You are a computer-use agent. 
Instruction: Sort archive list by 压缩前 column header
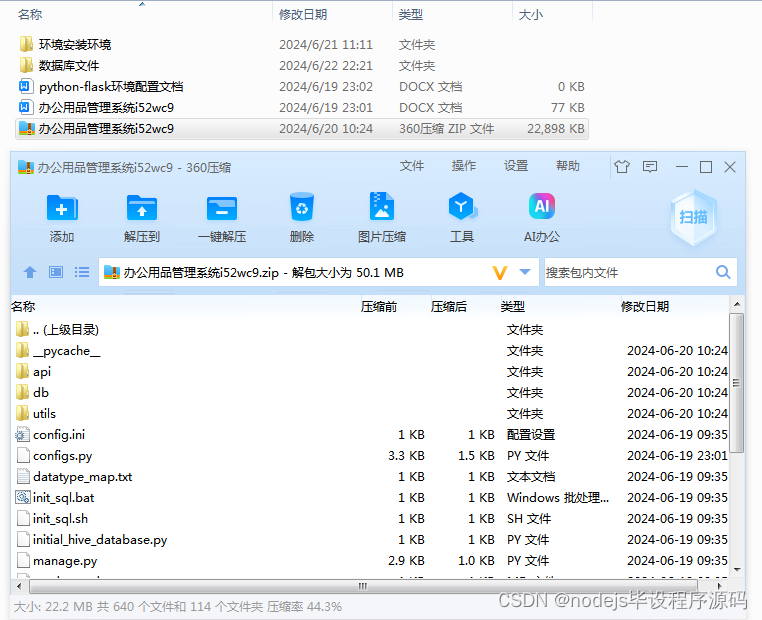coord(379,307)
